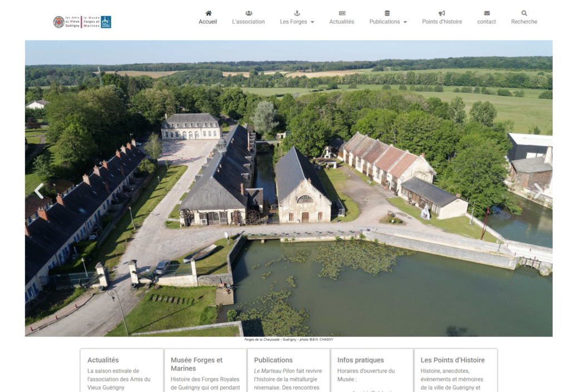
Task: Select the contact menu link
Action: (487, 22)
